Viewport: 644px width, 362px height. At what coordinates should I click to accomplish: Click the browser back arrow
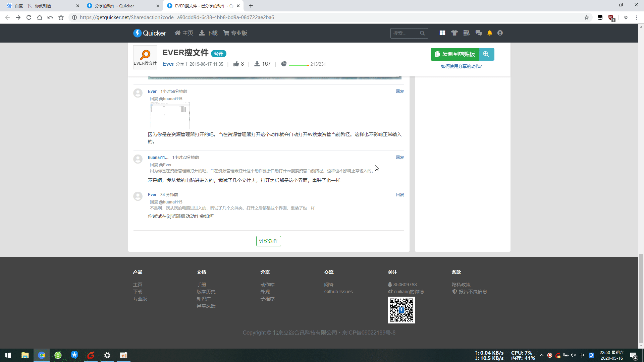tap(7, 17)
